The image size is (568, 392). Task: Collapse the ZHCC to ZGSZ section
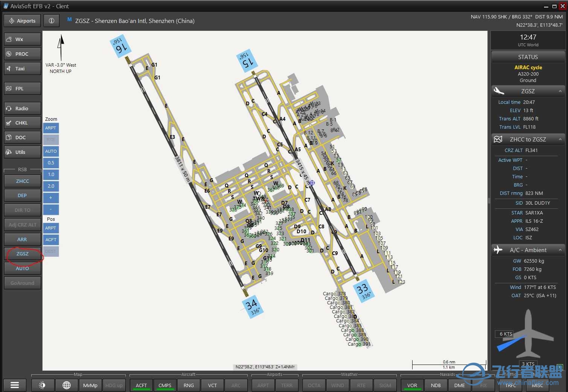[x=560, y=139]
